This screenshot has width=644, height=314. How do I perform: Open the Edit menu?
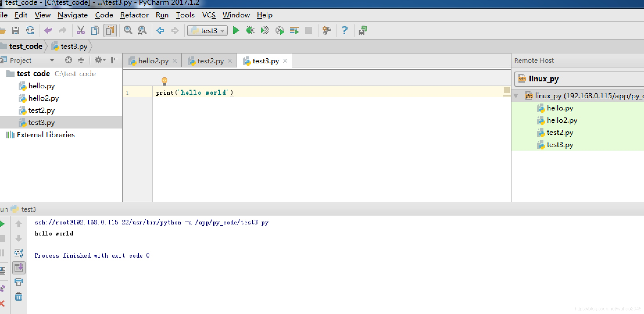coord(21,15)
